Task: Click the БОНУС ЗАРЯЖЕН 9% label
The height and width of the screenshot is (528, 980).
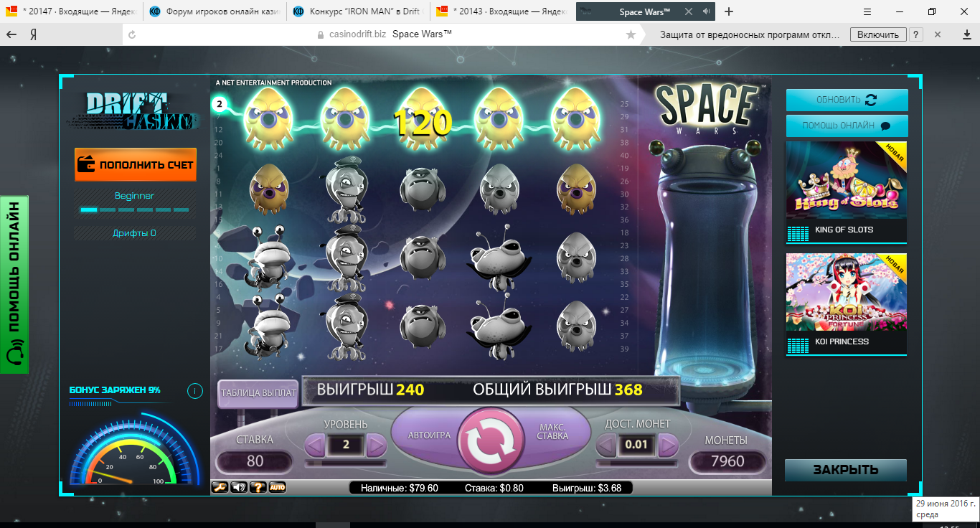Action: (115, 390)
